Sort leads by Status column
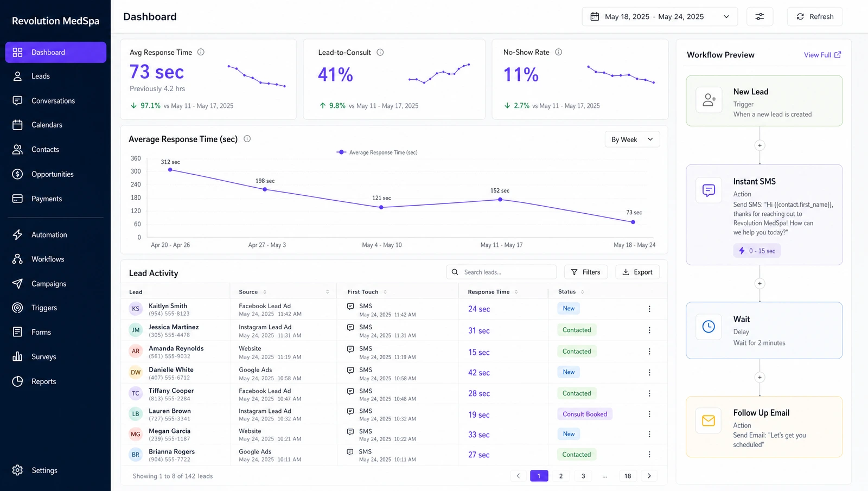The height and width of the screenshot is (491, 868). click(571, 292)
